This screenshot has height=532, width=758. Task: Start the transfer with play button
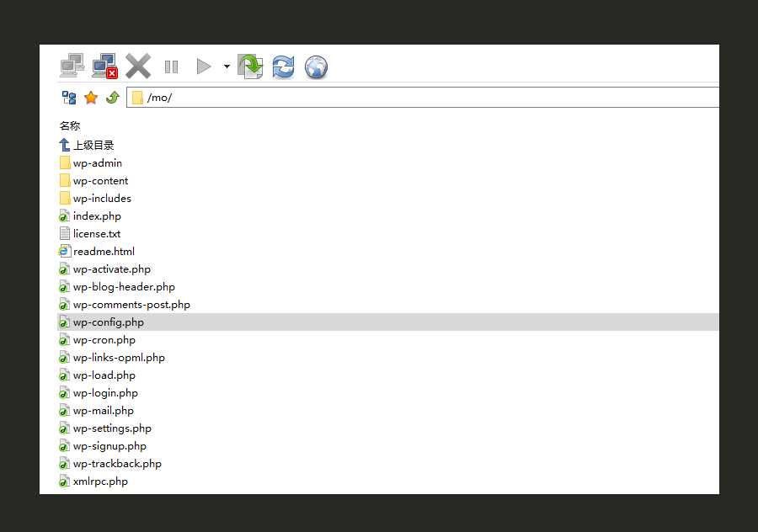203,66
